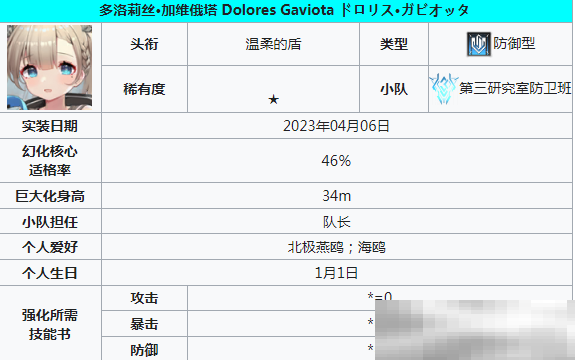Select the 队长 value cell
This screenshot has height=360, width=575.
(337, 222)
